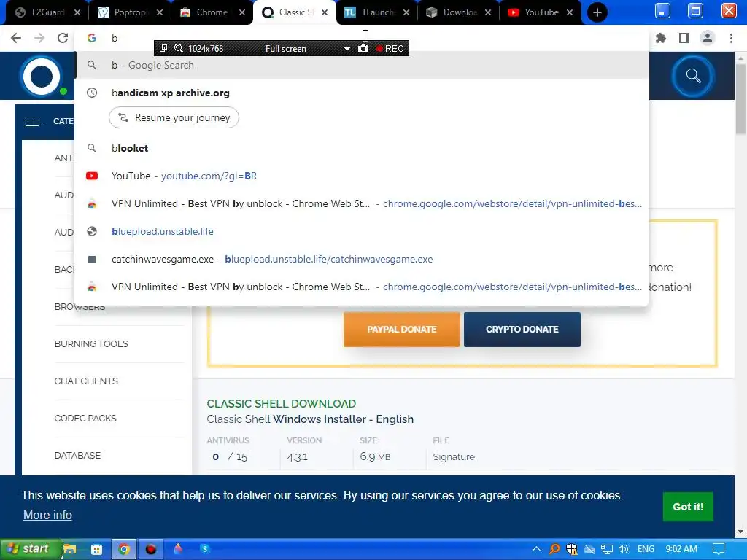Open the Chrome profile avatar

(x=708, y=38)
